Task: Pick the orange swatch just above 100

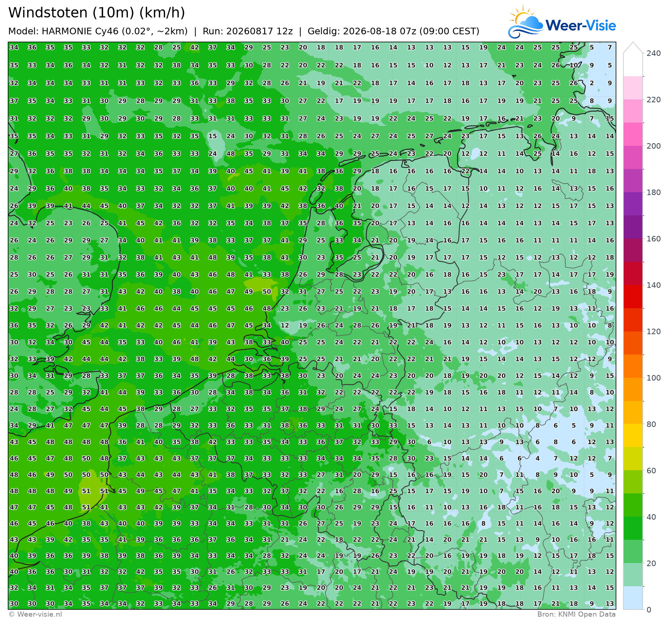Action: click(x=633, y=366)
